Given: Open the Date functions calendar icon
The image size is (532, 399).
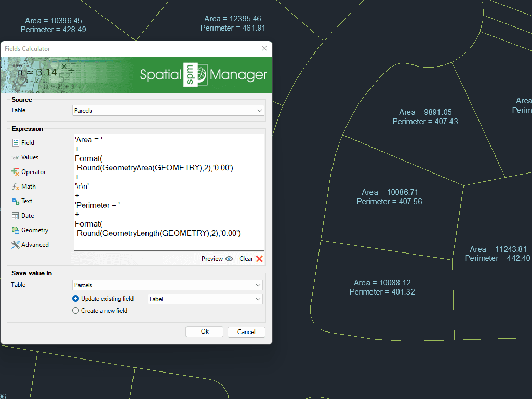Looking at the screenshot, I should click(16, 216).
